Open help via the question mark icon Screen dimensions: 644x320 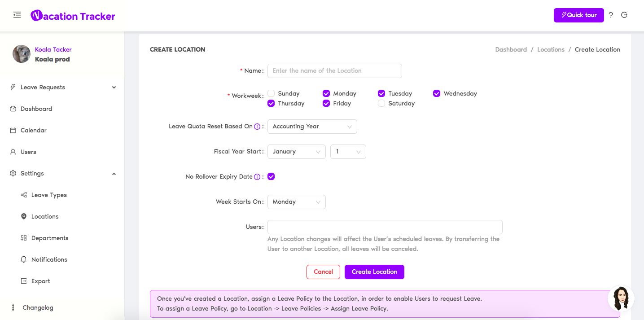click(611, 15)
